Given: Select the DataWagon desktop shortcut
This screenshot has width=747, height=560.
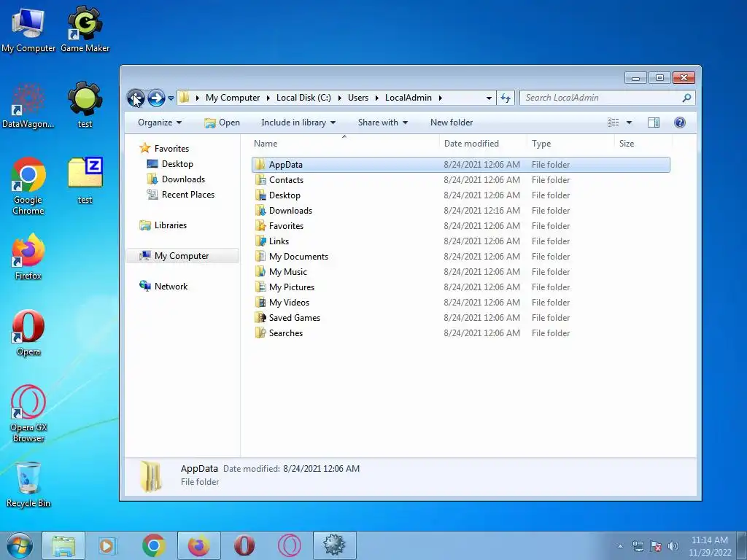Looking at the screenshot, I should pyautogui.click(x=28, y=105).
